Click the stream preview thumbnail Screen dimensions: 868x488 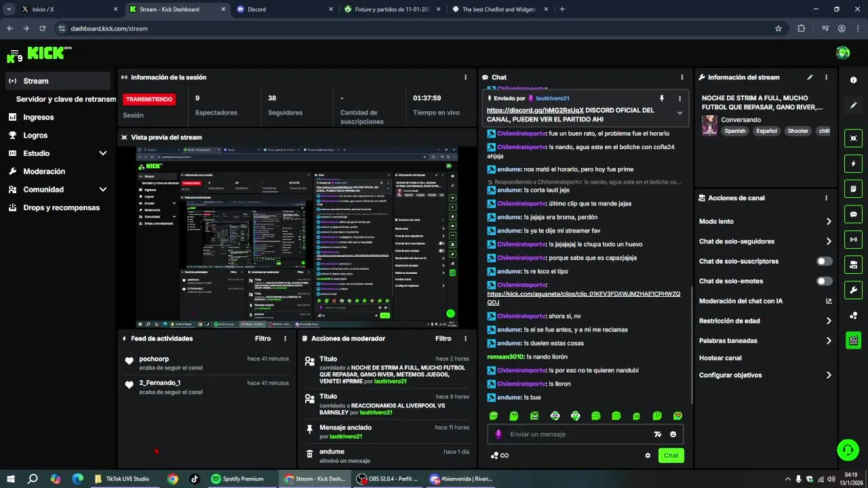point(298,237)
